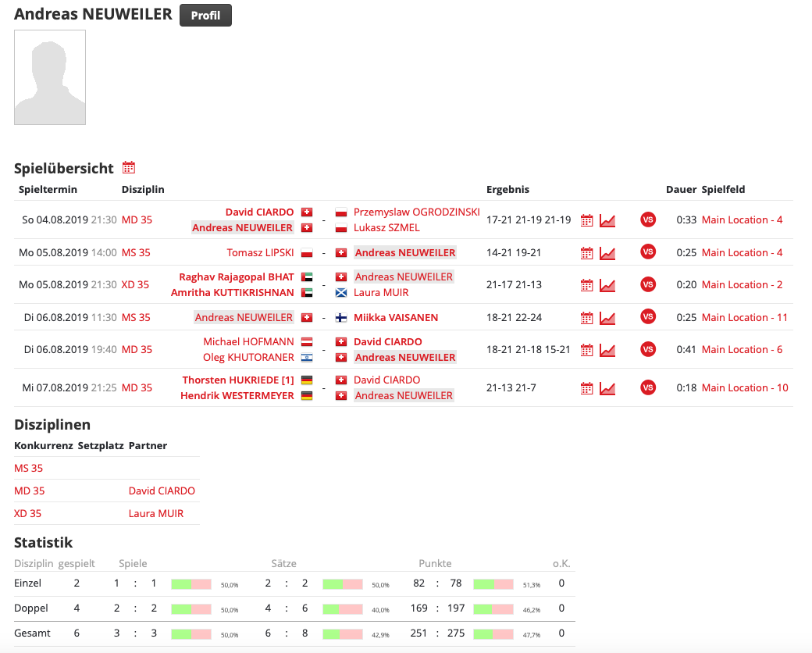Click VS icon on XD 35 match row
The height and width of the screenshot is (653, 812).
tap(648, 284)
